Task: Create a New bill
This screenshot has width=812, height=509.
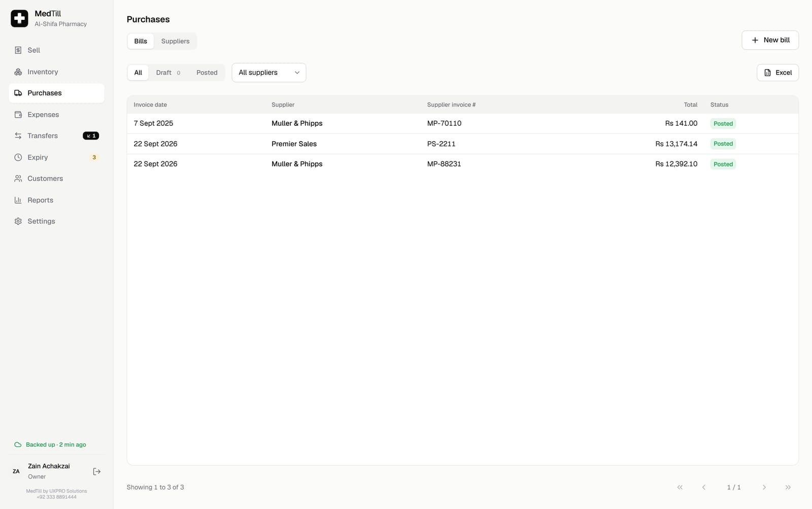Action: coord(770,40)
